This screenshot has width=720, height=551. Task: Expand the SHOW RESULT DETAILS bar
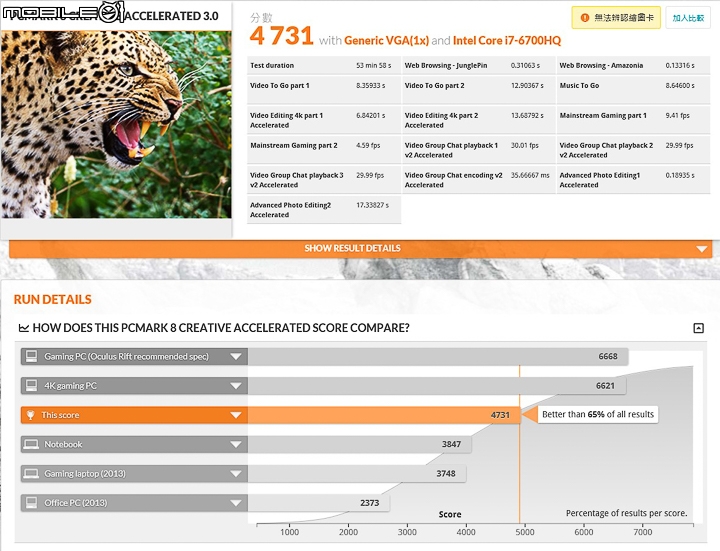click(x=360, y=248)
